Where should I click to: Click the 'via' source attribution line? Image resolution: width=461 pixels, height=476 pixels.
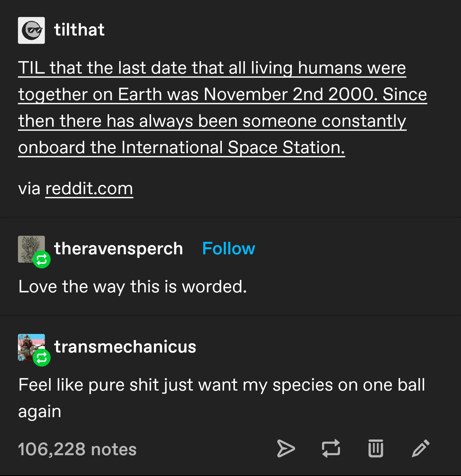coord(29,188)
